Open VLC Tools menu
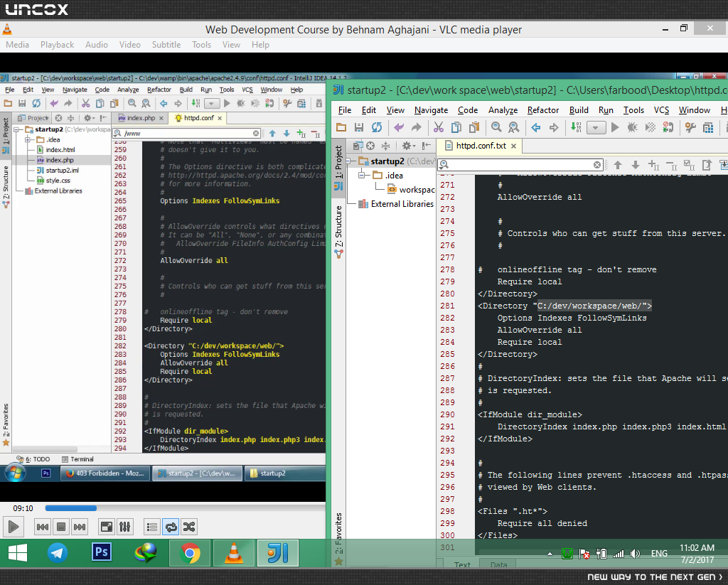This screenshot has width=728, height=585. click(x=201, y=45)
